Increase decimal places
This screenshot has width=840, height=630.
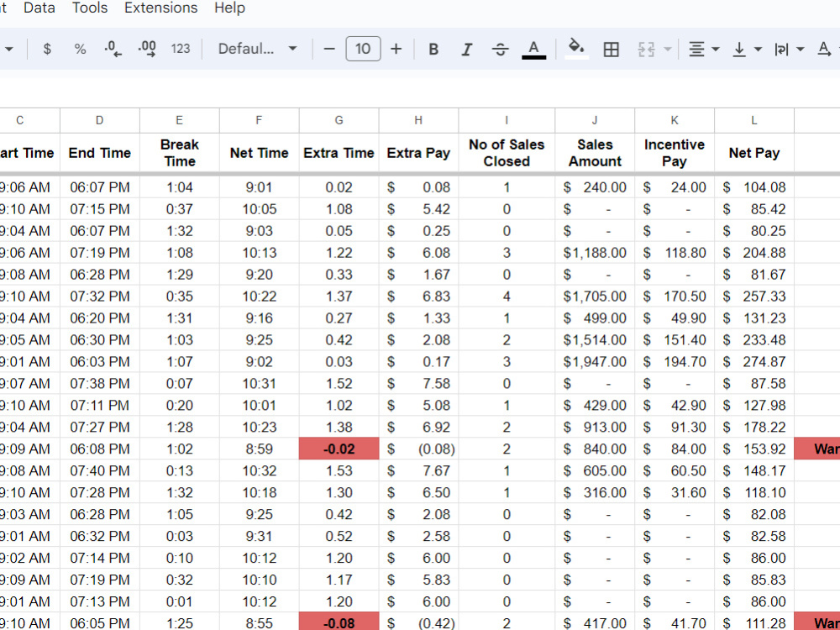pyautogui.click(x=147, y=49)
